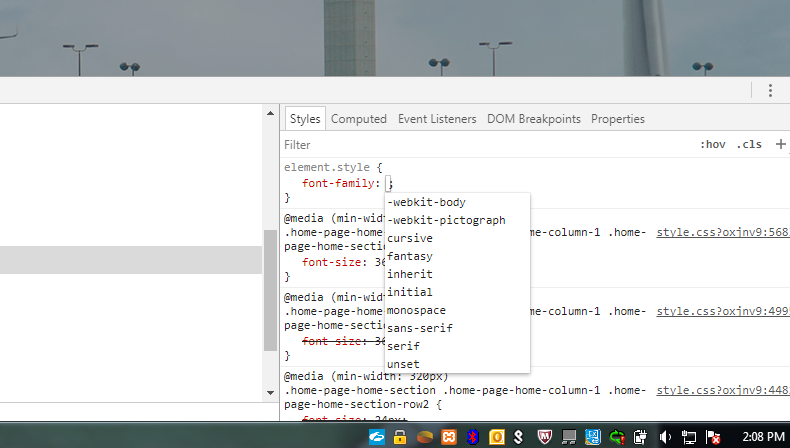Open the blue cloud sync tray icon

[x=376, y=437]
